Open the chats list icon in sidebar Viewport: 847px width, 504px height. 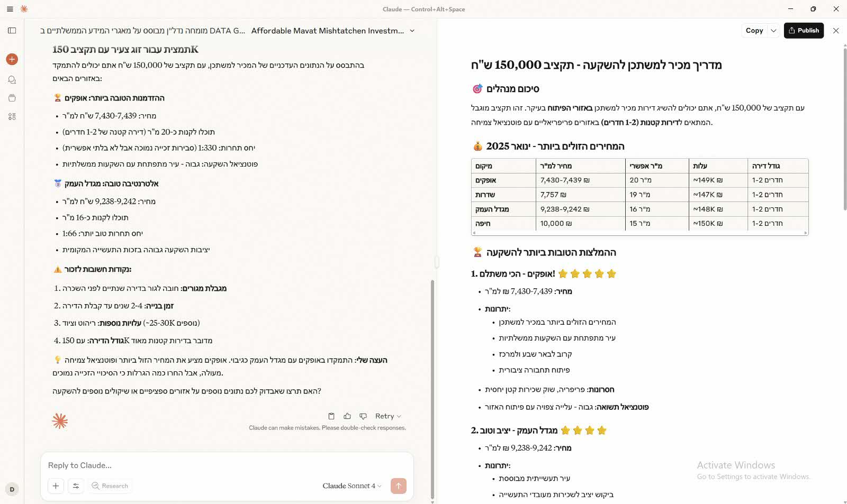[12, 80]
